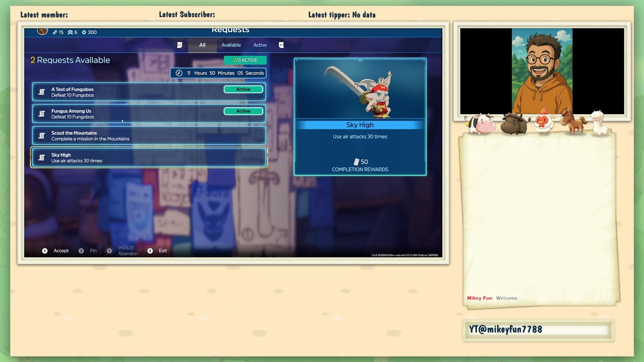644x362 pixels.
Task: Click the Latest Subscriber label
Action: click(x=187, y=15)
